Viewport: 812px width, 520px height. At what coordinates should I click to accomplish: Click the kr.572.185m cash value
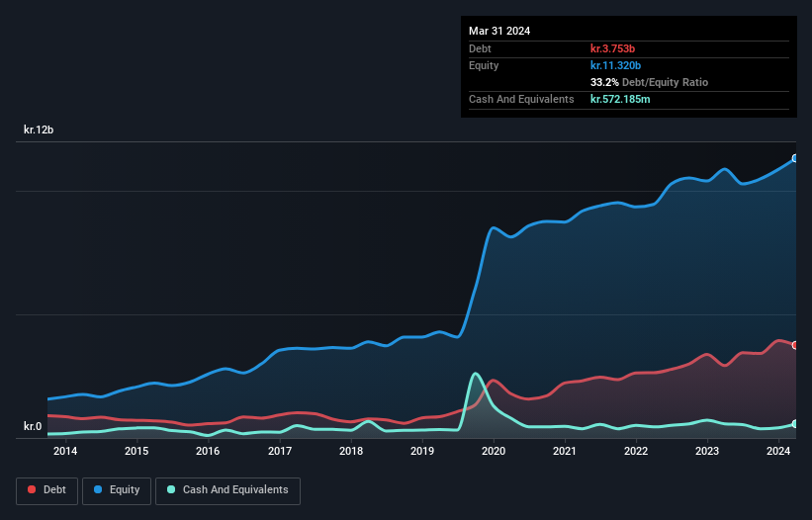pyautogui.click(x=620, y=99)
